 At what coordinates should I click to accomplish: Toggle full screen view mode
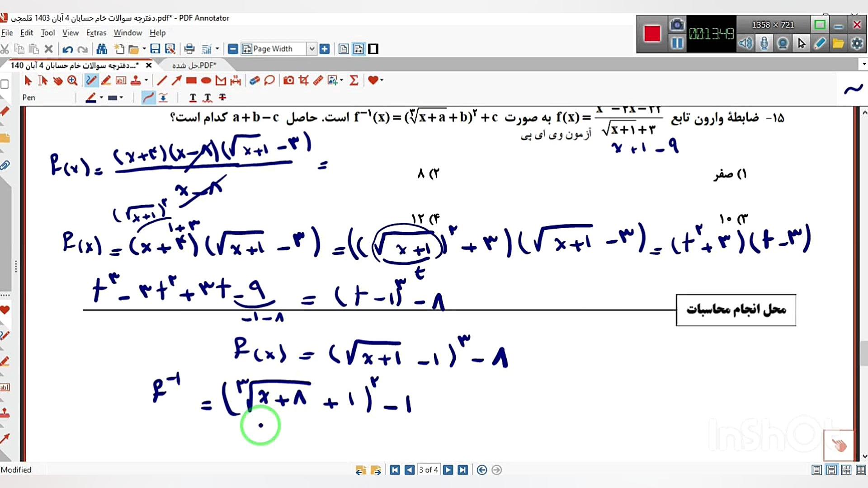pyautogui.click(x=373, y=49)
